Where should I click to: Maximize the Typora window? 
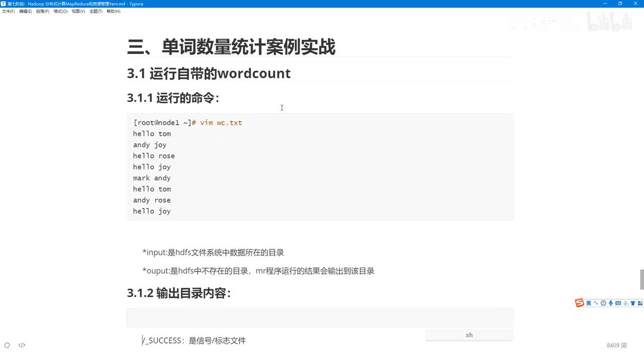(x=620, y=4)
